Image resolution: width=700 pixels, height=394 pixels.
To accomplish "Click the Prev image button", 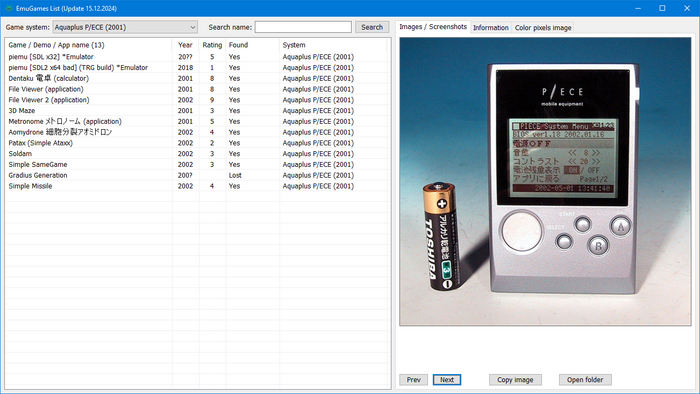I will [413, 380].
